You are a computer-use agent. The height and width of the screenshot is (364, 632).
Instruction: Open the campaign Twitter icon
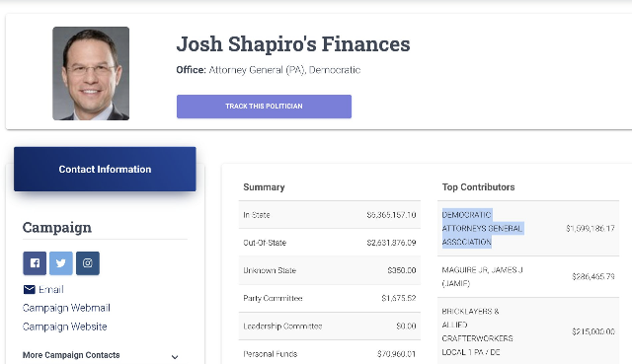pos(61,263)
